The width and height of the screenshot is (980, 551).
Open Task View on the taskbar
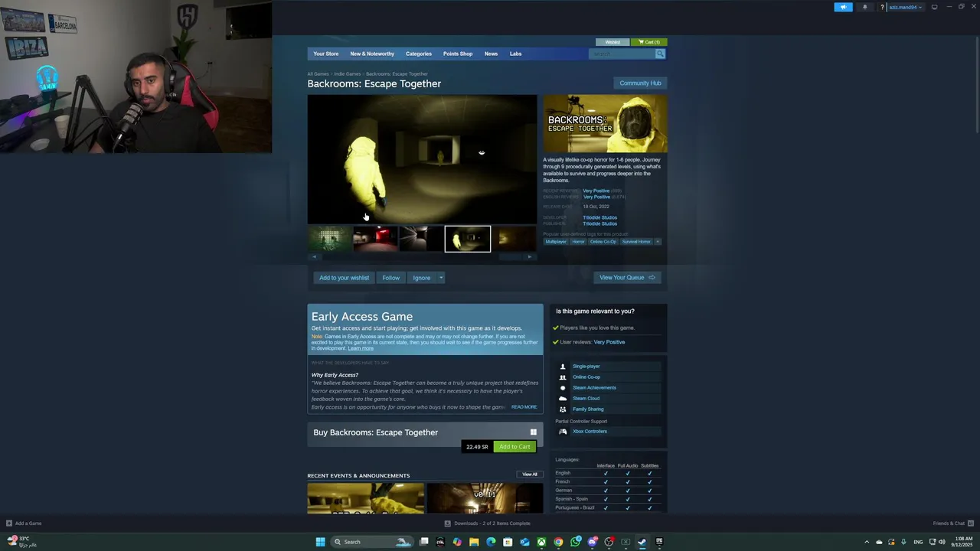point(423,542)
